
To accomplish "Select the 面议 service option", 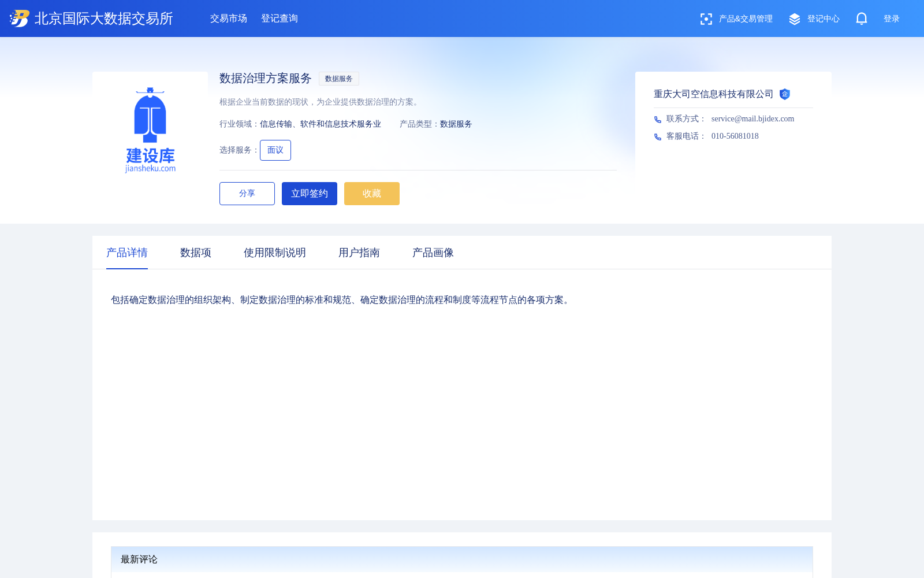I will 275,150.
